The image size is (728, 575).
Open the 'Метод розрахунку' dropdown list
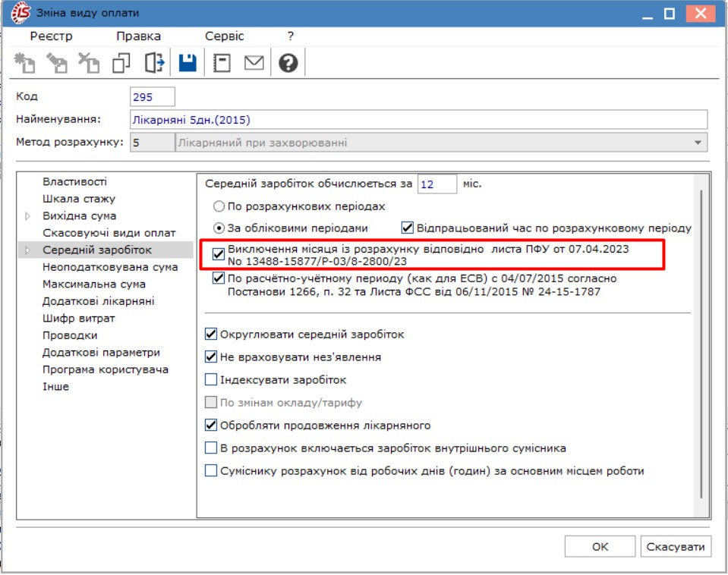[x=698, y=143]
